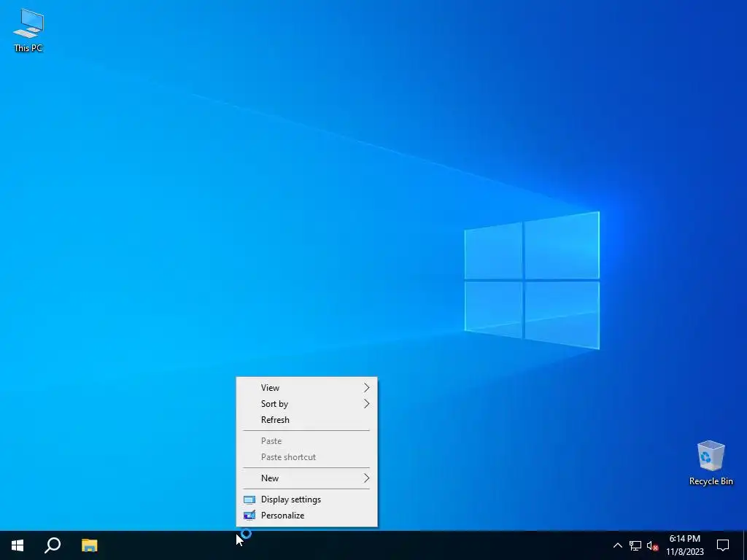The height and width of the screenshot is (560, 747).
Task: Click the Paste entry in the context menu
Action: (307, 441)
